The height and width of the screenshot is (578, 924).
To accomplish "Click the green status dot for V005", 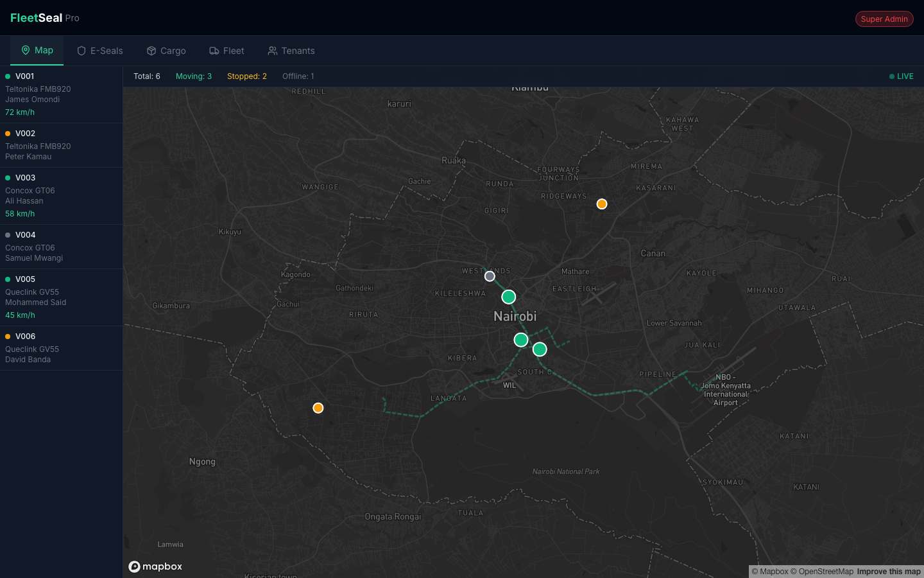I will coord(8,279).
